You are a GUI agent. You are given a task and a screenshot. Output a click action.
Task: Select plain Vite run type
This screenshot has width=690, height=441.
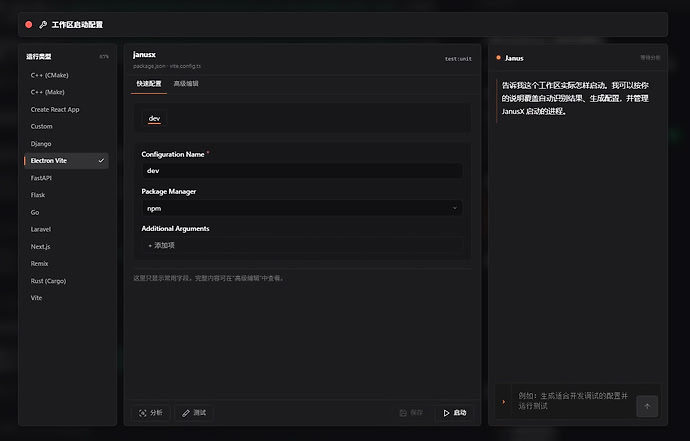pyautogui.click(x=66, y=298)
